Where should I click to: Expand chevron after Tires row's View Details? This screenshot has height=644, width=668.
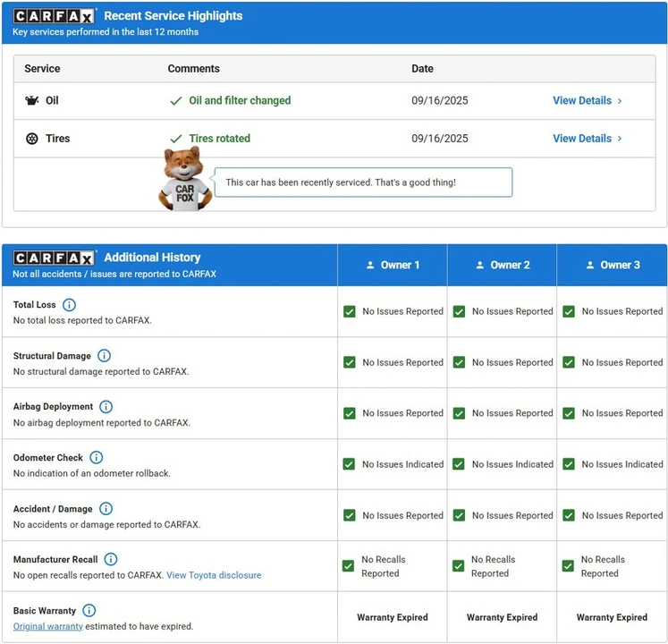pyautogui.click(x=620, y=139)
